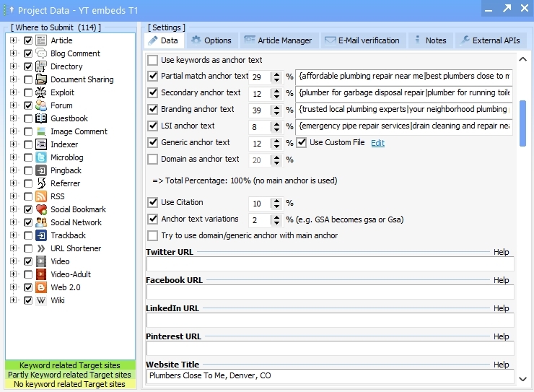534x392 pixels.
Task: Click the RSS feed icon
Action: coord(41,196)
